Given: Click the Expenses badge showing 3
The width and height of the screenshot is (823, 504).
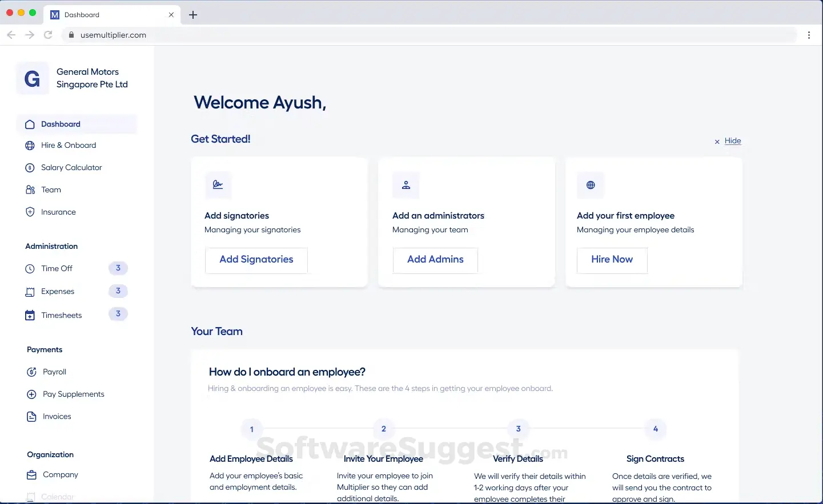Looking at the screenshot, I should coord(118,291).
